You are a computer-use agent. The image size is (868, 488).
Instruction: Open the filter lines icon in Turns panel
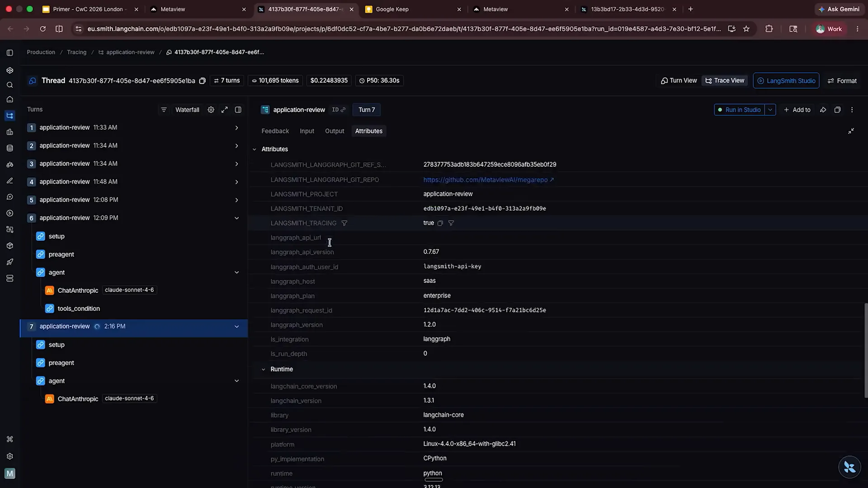(164, 110)
